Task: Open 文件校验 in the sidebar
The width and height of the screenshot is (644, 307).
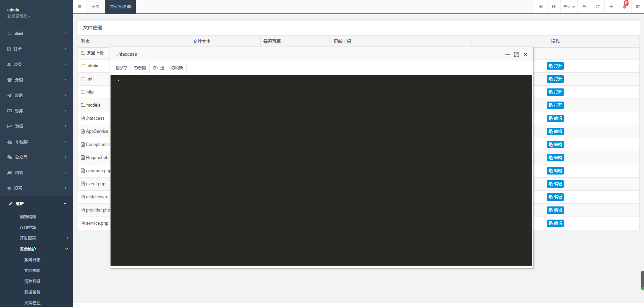Action: click(x=32, y=271)
